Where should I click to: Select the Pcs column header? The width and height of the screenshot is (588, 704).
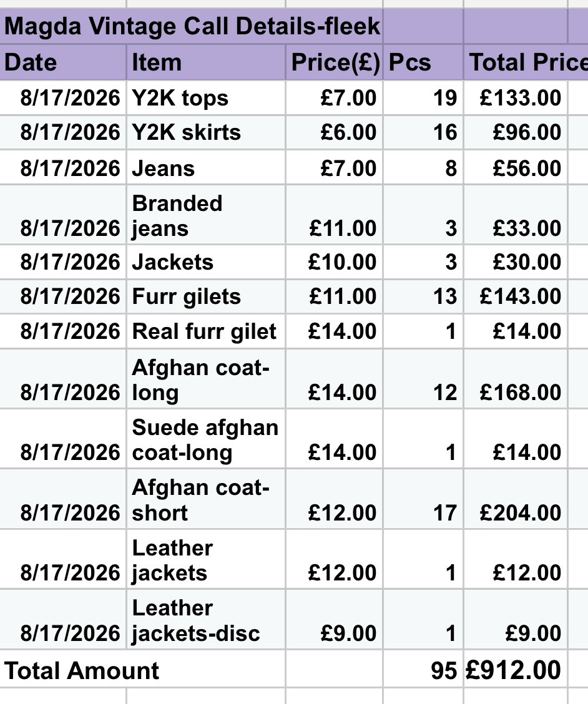point(423,62)
